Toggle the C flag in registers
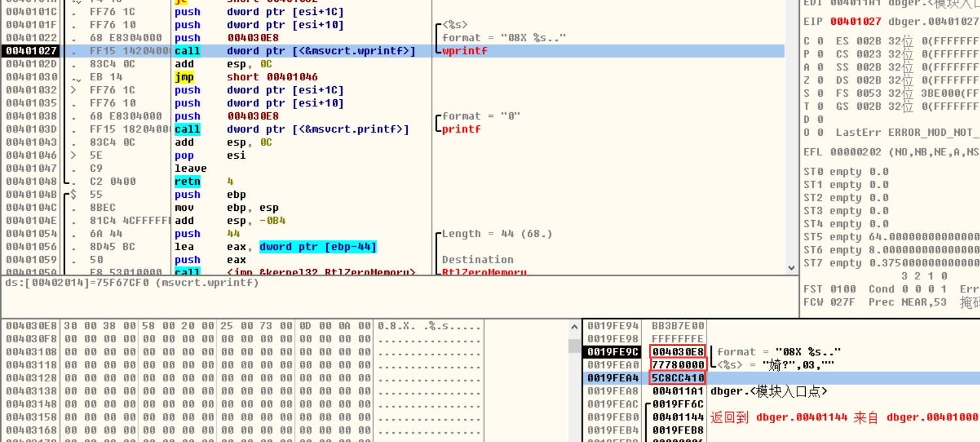The width and height of the screenshot is (980, 442). [x=820, y=41]
